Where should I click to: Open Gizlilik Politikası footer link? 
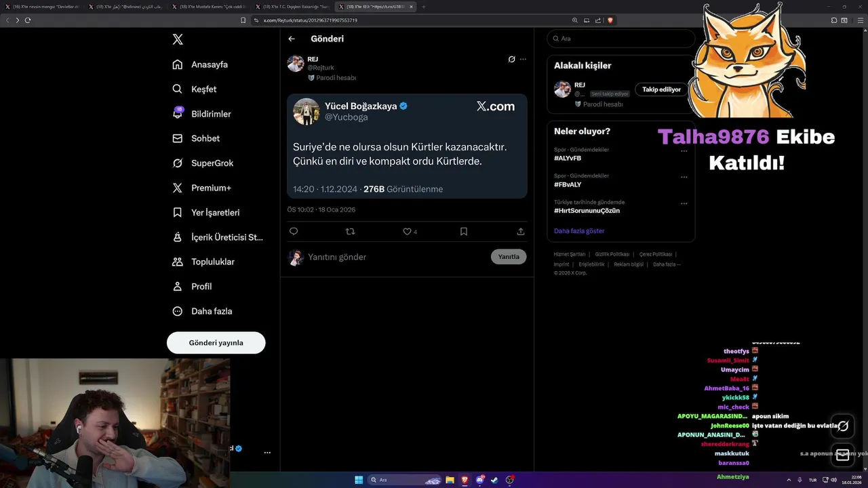point(612,254)
